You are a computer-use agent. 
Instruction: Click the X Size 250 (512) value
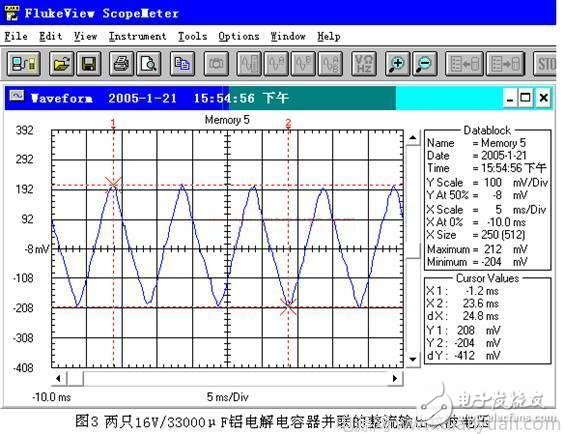[x=503, y=235]
